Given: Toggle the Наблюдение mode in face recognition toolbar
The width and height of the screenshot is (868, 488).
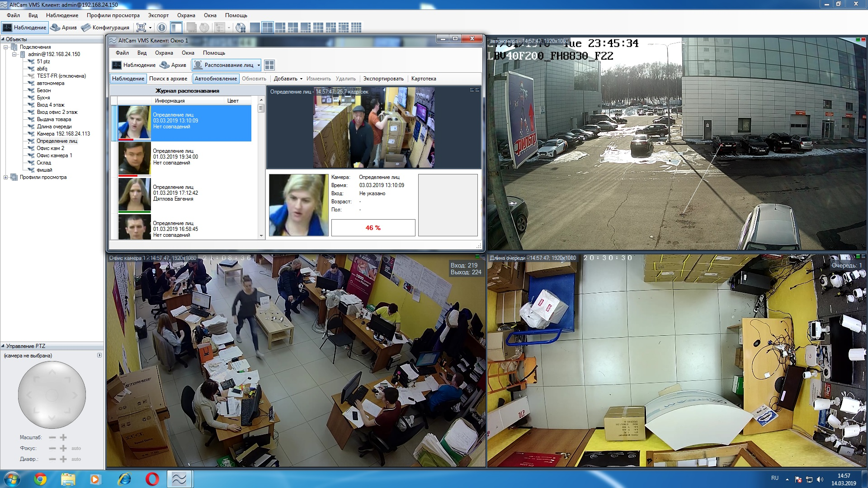Looking at the screenshot, I should 128,79.
